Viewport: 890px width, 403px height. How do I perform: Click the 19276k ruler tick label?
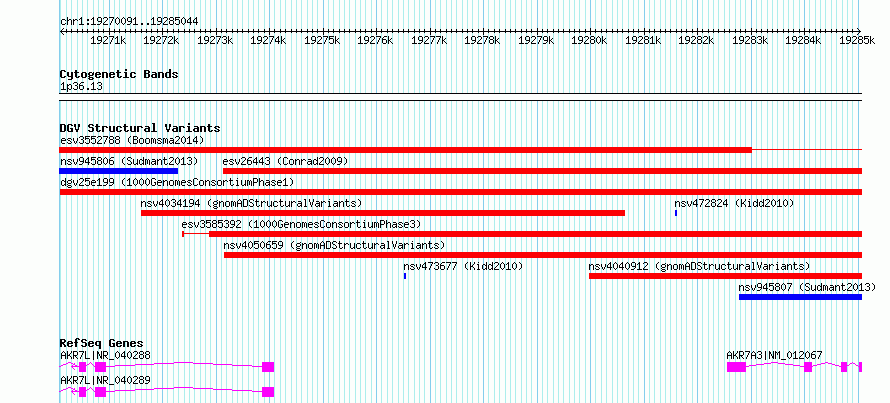[375, 40]
